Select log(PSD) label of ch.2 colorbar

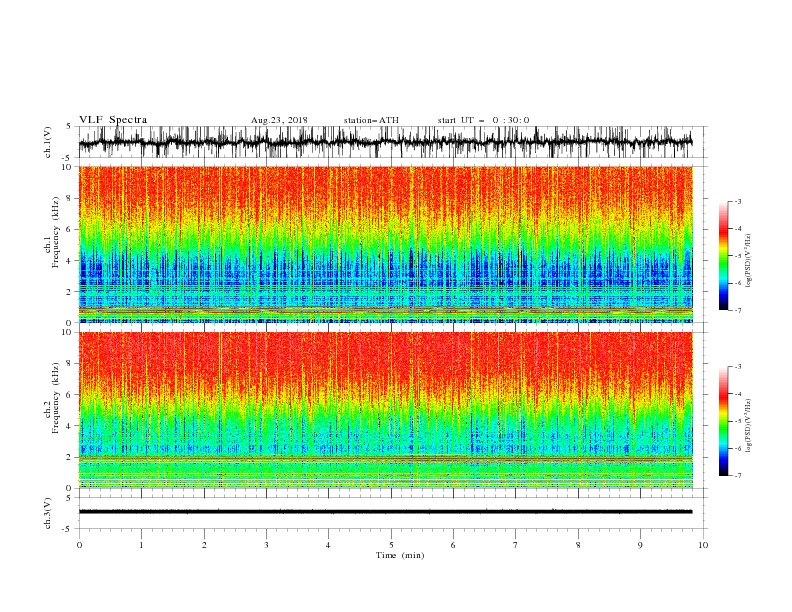748,426
